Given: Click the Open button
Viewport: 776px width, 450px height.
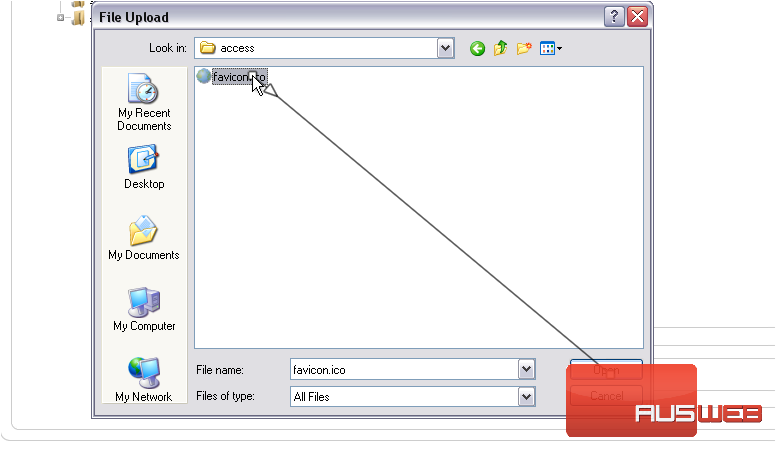Looking at the screenshot, I should [x=606, y=370].
